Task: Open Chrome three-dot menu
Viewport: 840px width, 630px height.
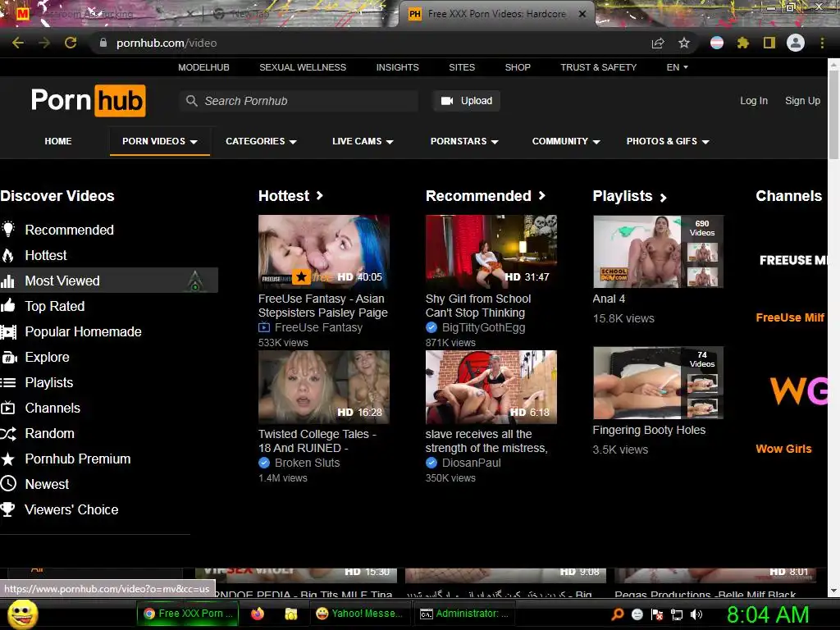Action: pyautogui.click(x=822, y=43)
